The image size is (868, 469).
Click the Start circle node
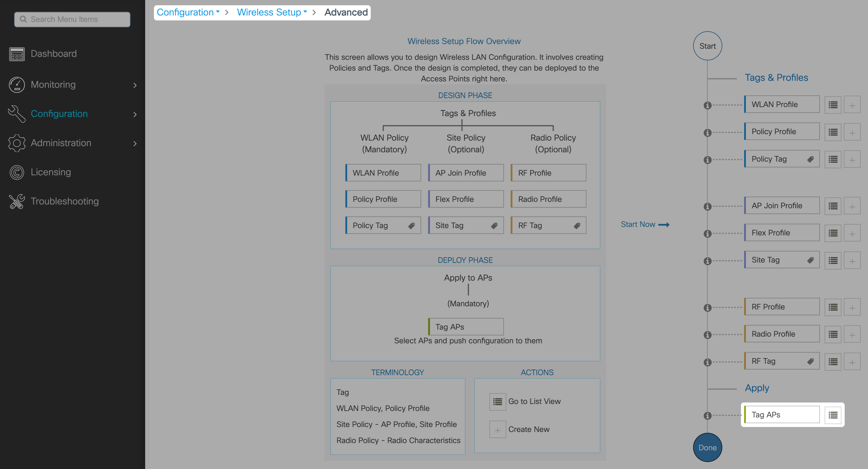coord(707,46)
